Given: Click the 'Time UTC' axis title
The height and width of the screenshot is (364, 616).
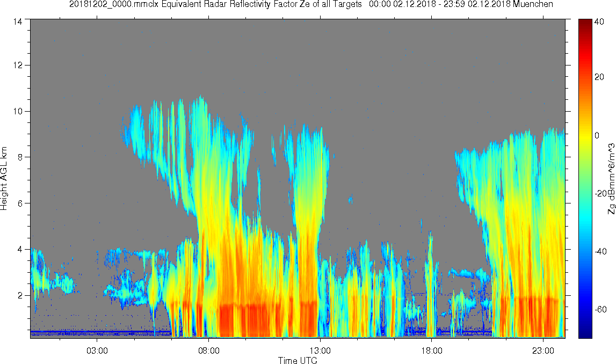Looking at the screenshot, I should [x=298, y=360].
